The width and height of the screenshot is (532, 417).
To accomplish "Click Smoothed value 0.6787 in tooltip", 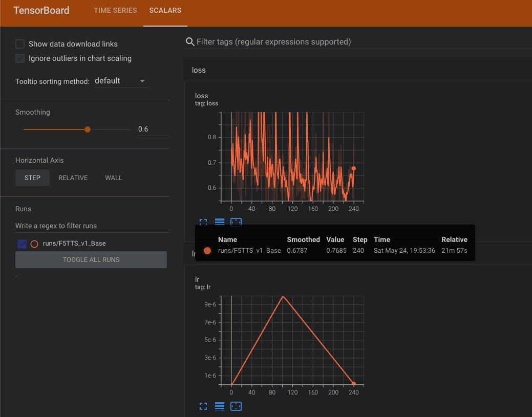I will (297, 251).
